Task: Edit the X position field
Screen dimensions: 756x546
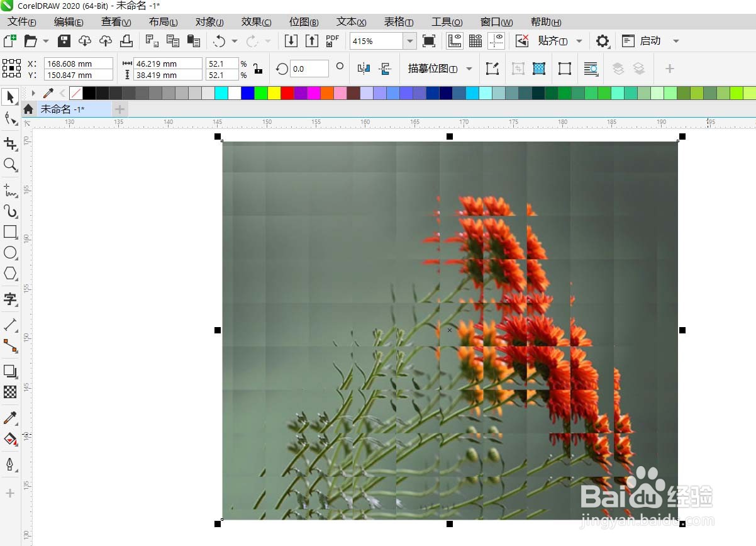Action: click(x=79, y=64)
